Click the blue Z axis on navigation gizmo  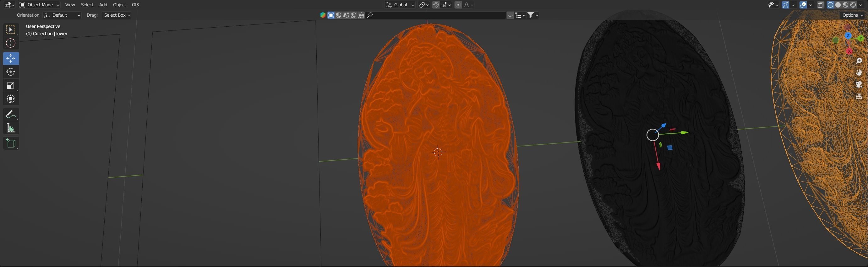(x=848, y=36)
